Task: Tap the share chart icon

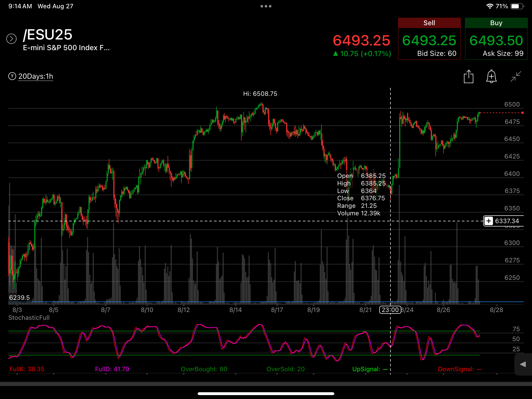Action: point(469,77)
